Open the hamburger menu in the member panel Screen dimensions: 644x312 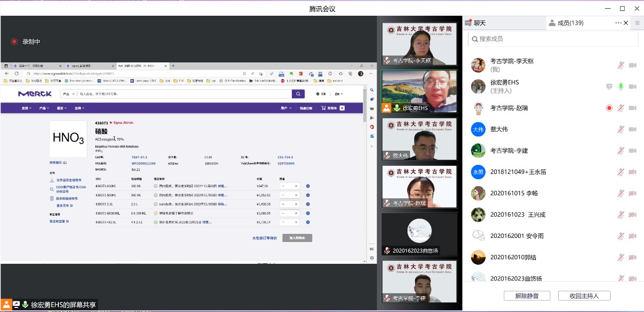pos(637,23)
